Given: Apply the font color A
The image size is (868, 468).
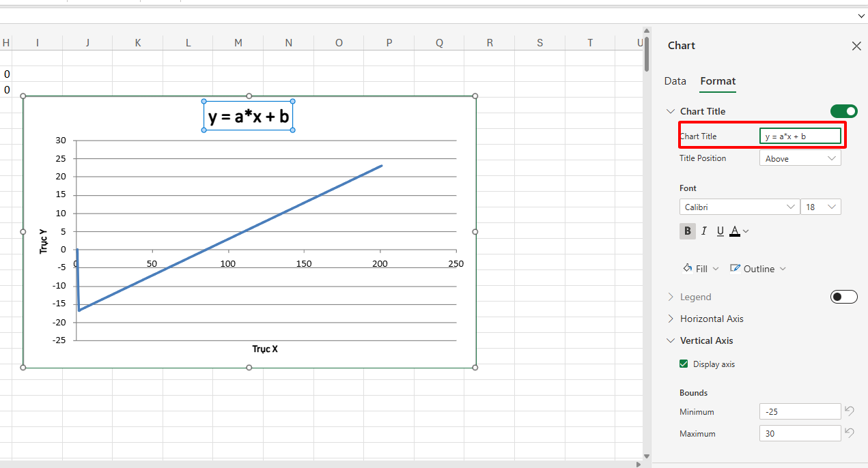Looking at the screenshot, I should 735,231.
